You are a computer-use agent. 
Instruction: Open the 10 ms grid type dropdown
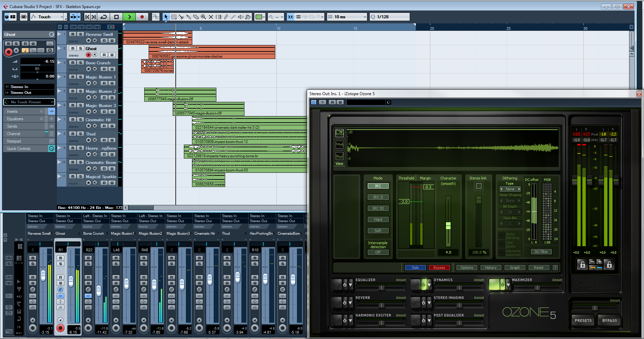tap(347, 17)
